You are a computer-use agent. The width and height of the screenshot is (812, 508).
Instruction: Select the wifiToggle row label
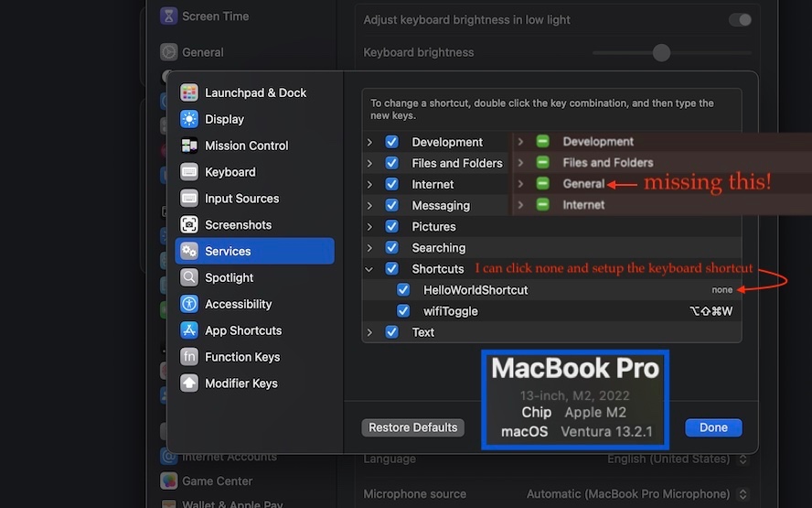[451, 311]
